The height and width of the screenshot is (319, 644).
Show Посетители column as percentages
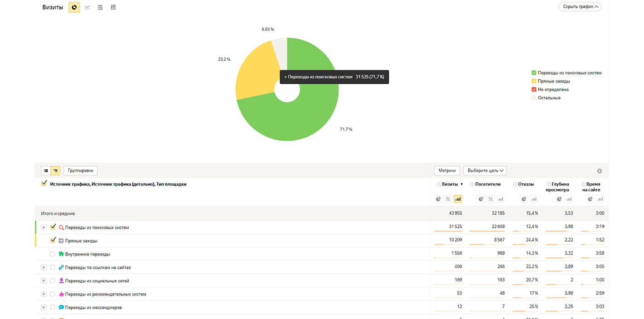click(491, 199)
